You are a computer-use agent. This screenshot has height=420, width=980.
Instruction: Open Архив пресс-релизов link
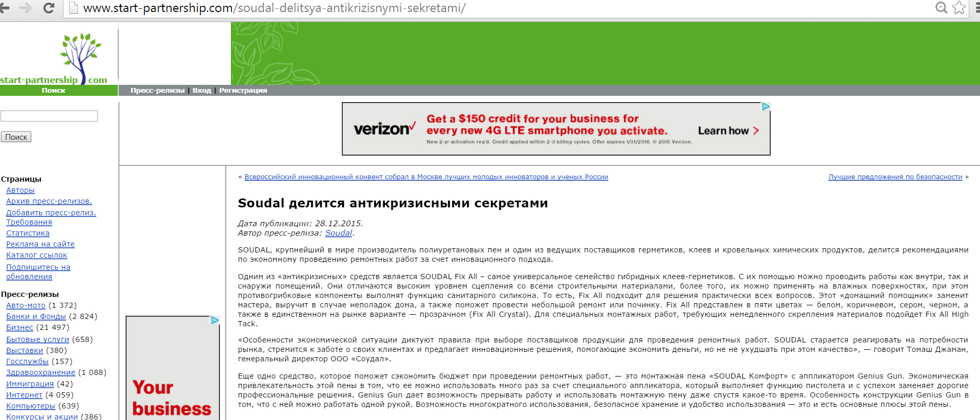click(x=49, y=201)
